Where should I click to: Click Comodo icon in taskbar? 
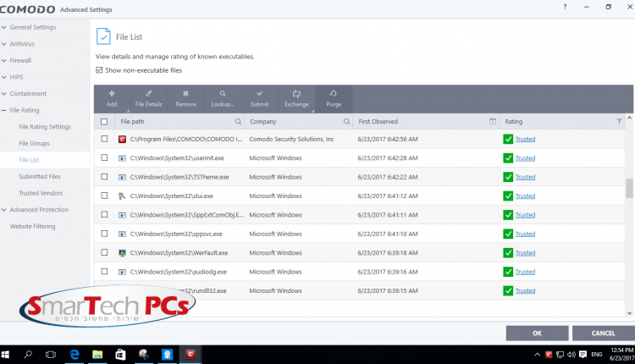tap(190, 355)
